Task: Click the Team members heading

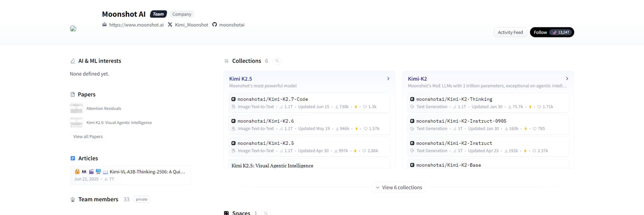Action: (98, 199)
